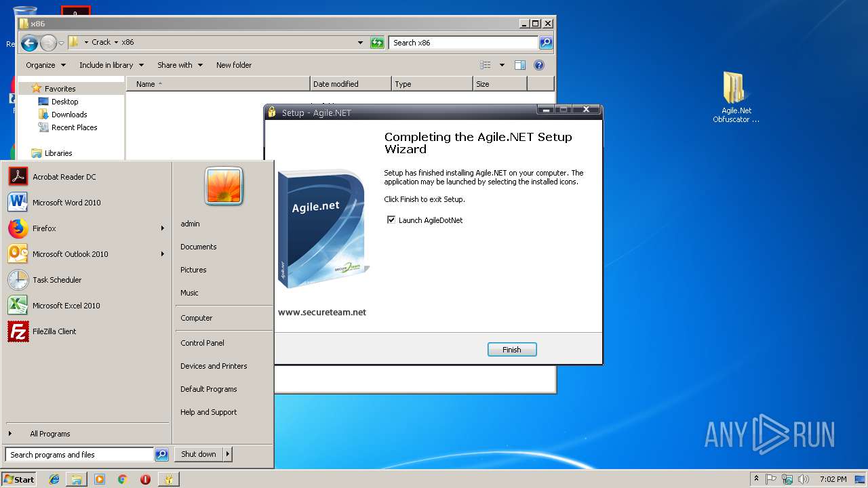Click Search programs and files field

pos(79,455)
